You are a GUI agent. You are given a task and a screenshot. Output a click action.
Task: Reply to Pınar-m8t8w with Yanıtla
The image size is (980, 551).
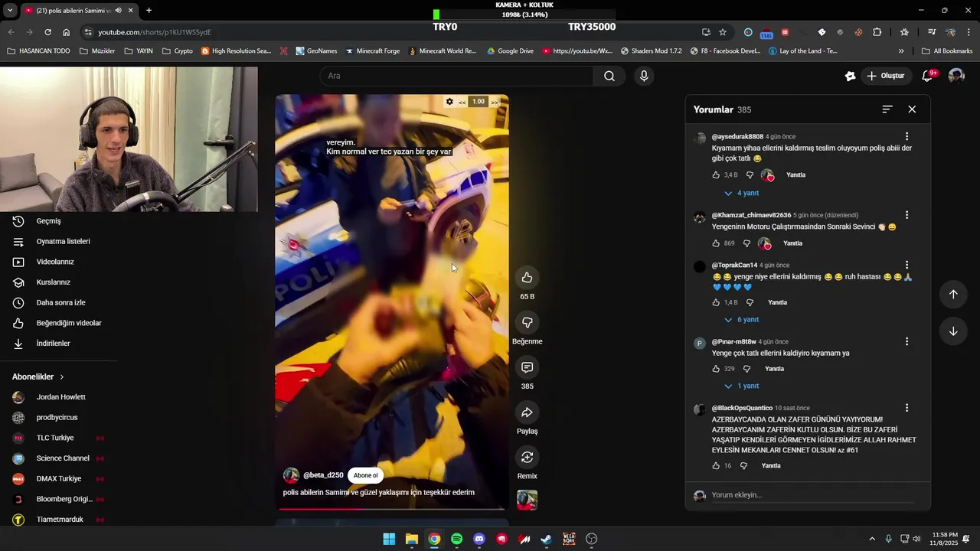774,369
